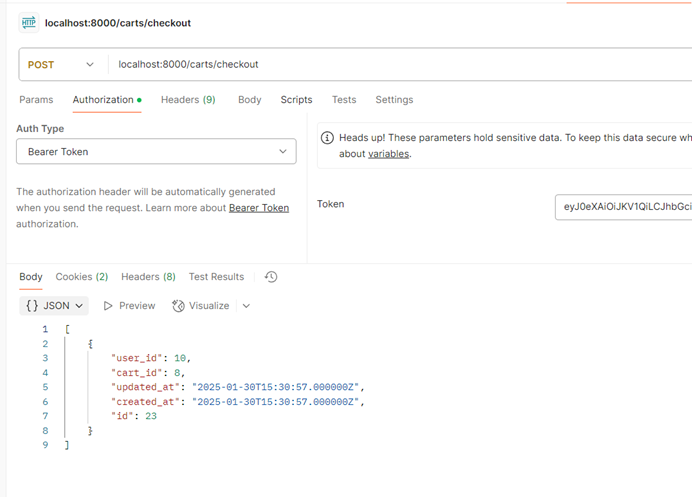
Task: Go to the Scripts tab
Action: [x=296, y=100]
